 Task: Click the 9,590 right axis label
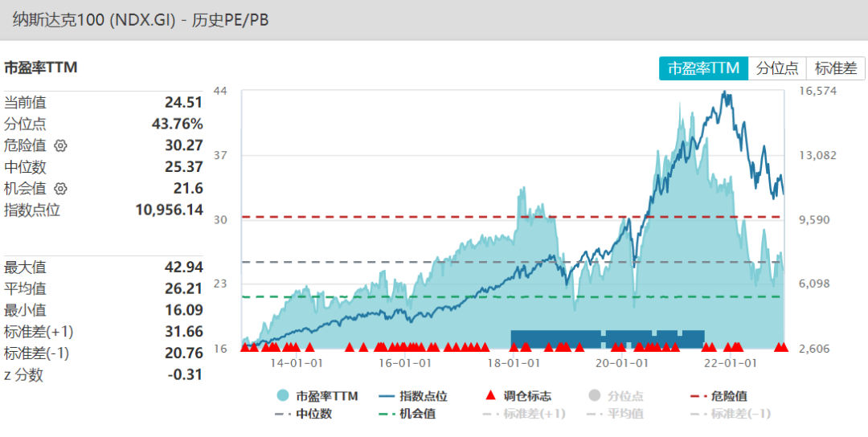[x=814, y=219]
